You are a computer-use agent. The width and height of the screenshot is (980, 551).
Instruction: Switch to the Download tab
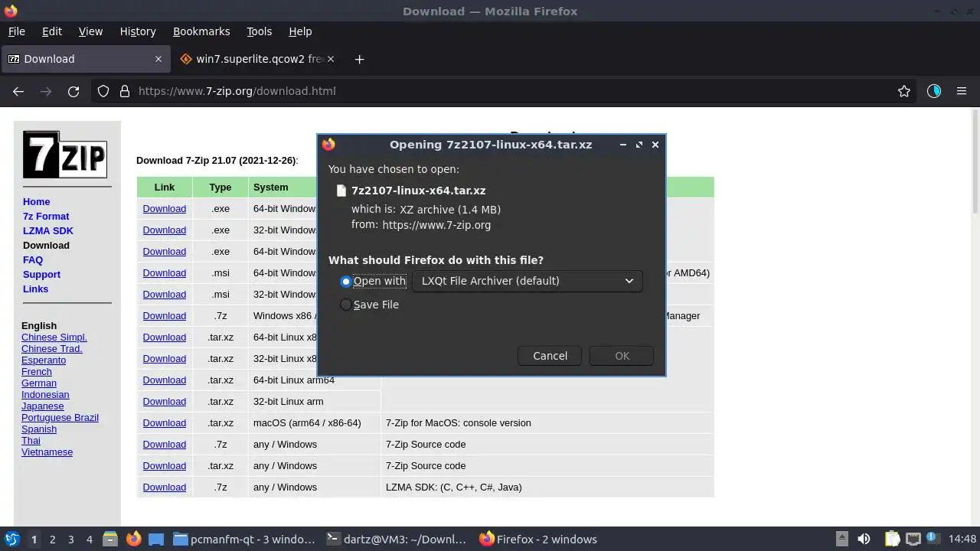84,59
